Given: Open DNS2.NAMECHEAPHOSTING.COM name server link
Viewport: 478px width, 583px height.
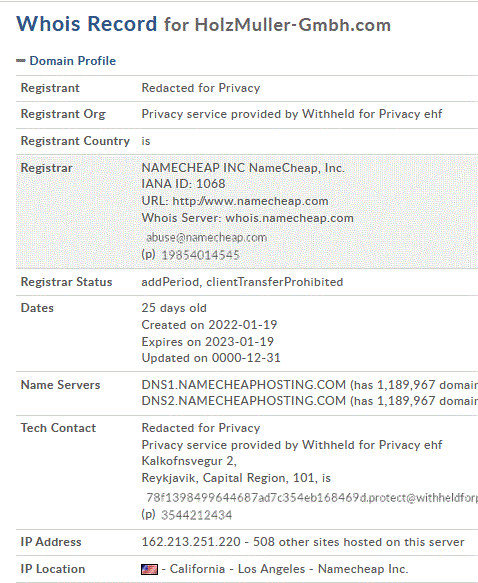Looking at the screenshot, I should pyautogui.click(x=243, y=401).
